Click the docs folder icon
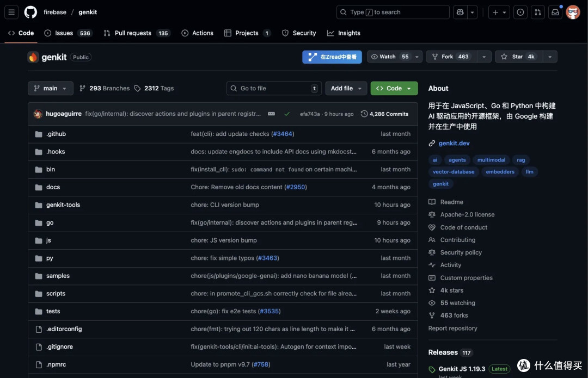The width and height of the screenshot is (588, 378). coord(39,187)
